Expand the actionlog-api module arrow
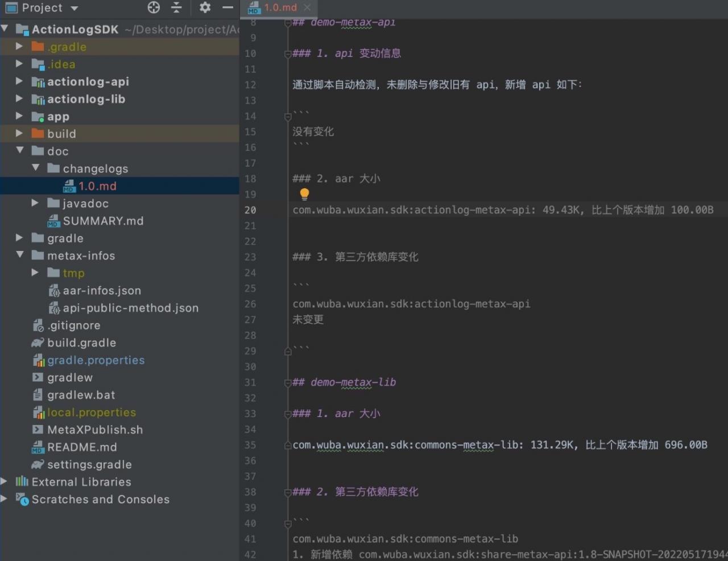The width and height of the screenshot is (728, 561). (19, 81)
